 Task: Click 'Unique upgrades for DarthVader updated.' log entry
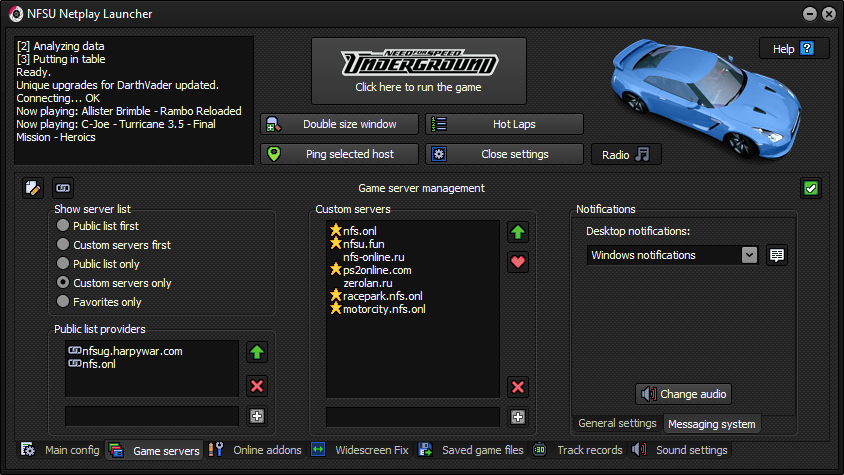pos(117,85)
